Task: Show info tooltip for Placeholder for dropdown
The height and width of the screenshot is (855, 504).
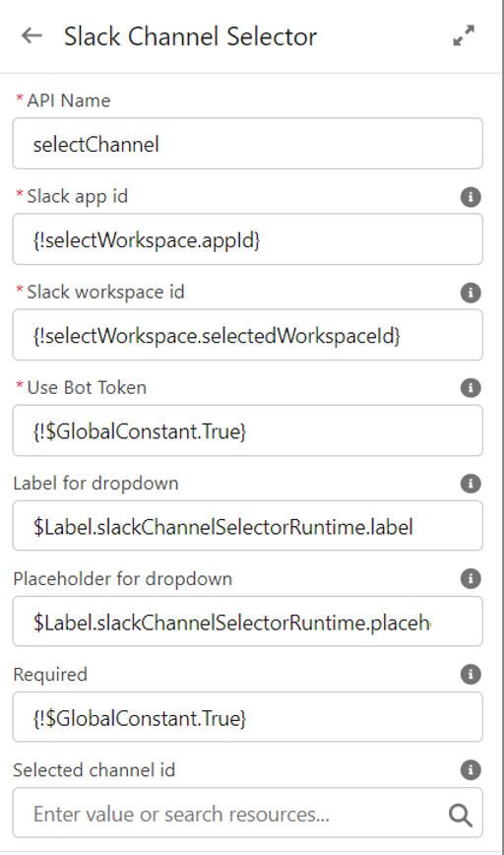Action: click(x=471, y=578)
